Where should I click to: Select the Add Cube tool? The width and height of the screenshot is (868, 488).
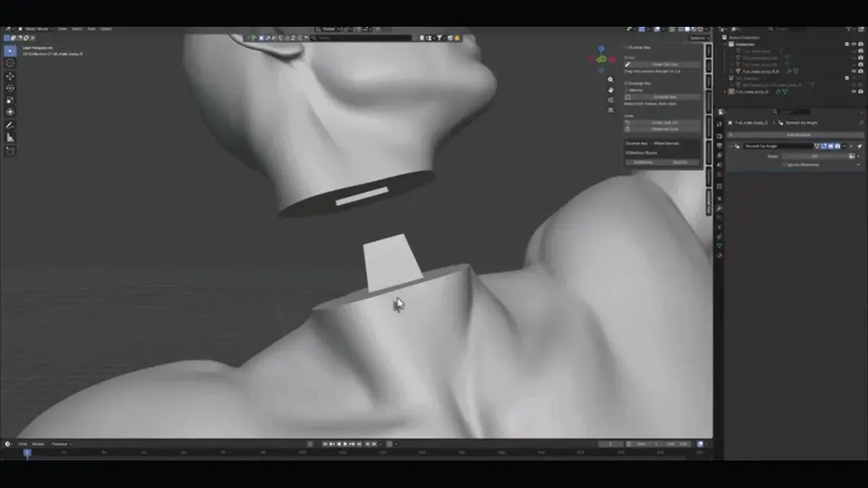click(10, 150)
